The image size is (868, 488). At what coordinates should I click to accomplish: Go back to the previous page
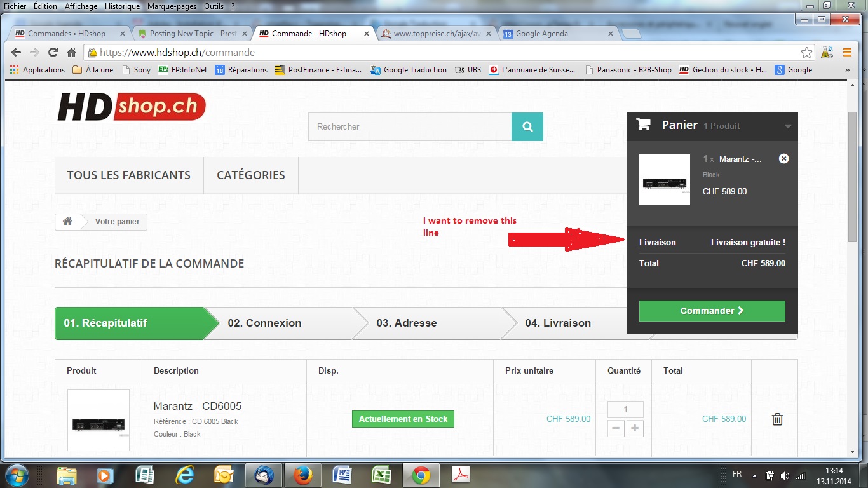pyautogui.click(x=16, y=53)
